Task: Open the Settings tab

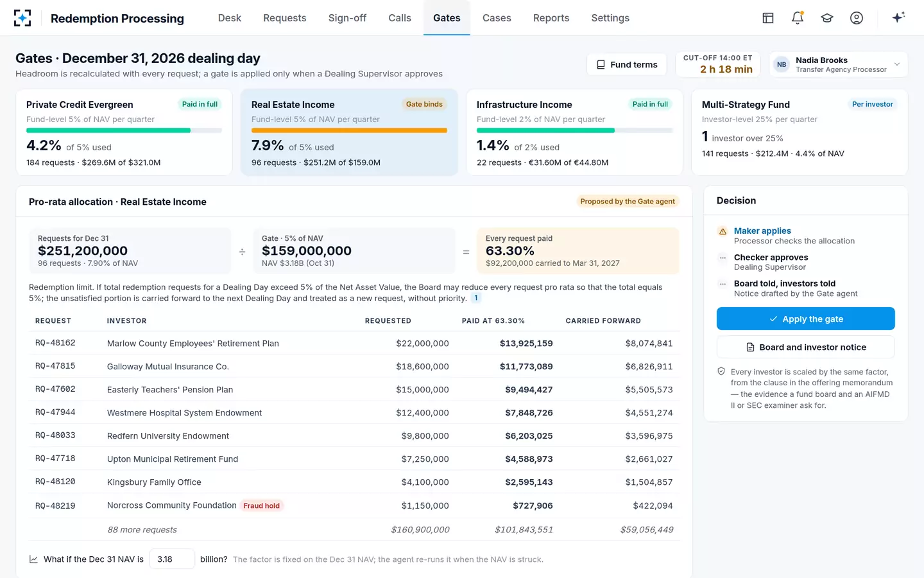Action: pos(610,18)
